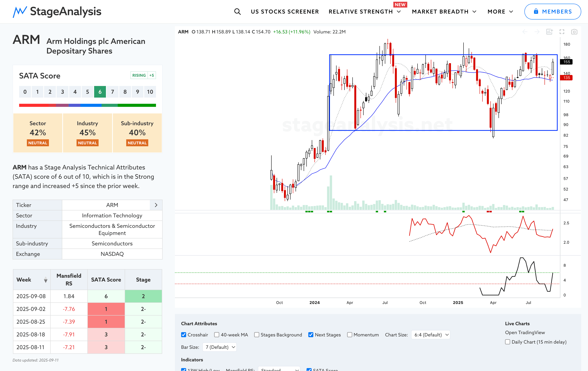Click the Industry 45% Neutral card

click(x=87, y=133)
